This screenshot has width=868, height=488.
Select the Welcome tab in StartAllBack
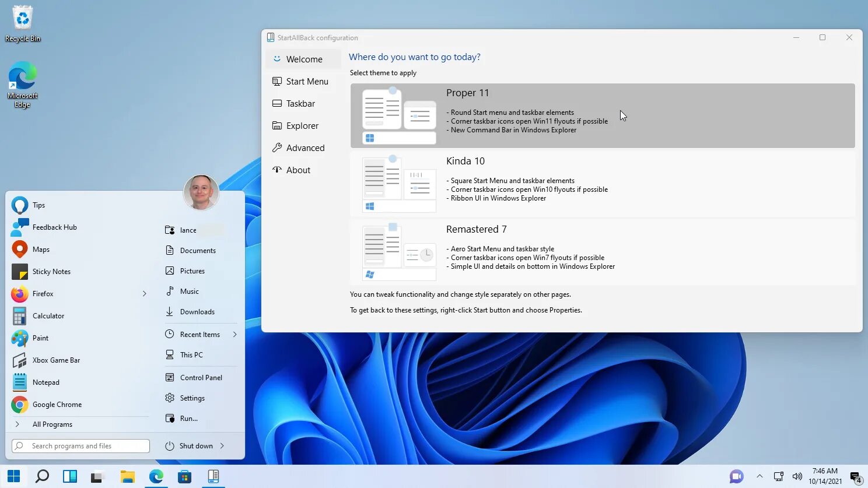pos(303,59)
